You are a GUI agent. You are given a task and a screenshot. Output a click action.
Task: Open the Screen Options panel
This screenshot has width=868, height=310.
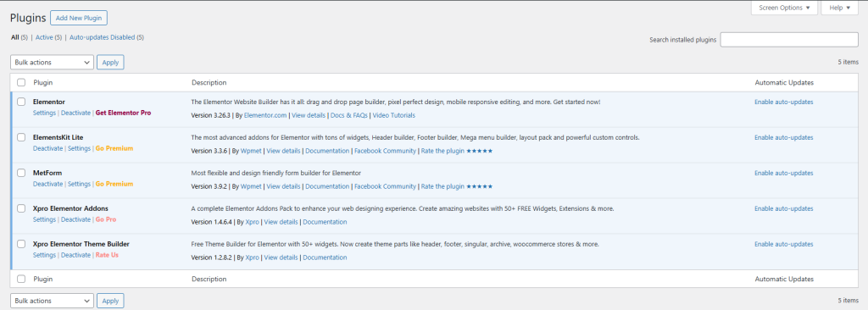point(784,8)
